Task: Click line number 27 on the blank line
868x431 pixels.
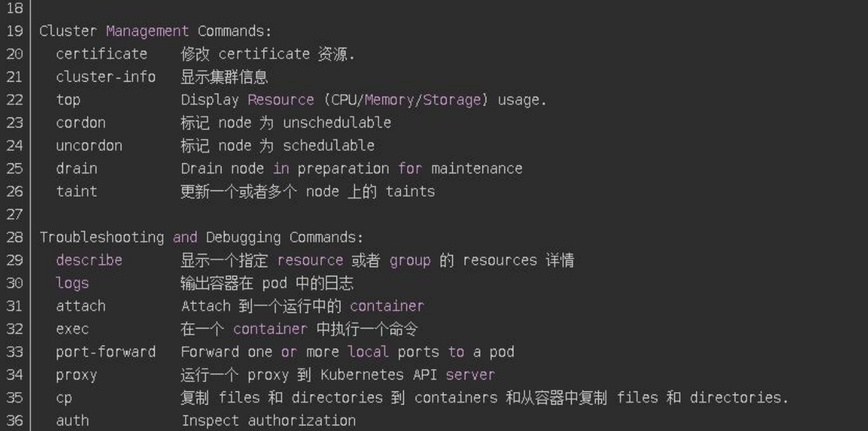Action: point(14,214)
